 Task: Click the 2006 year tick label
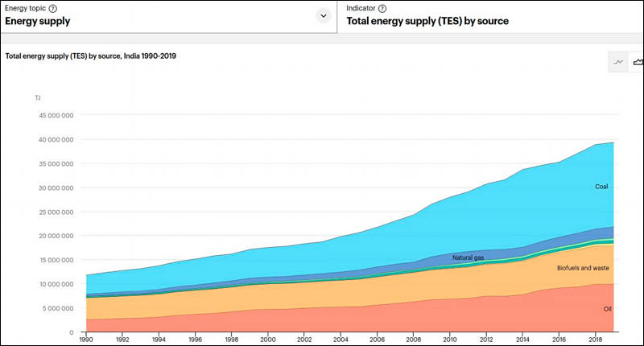(x=377, y=340)
